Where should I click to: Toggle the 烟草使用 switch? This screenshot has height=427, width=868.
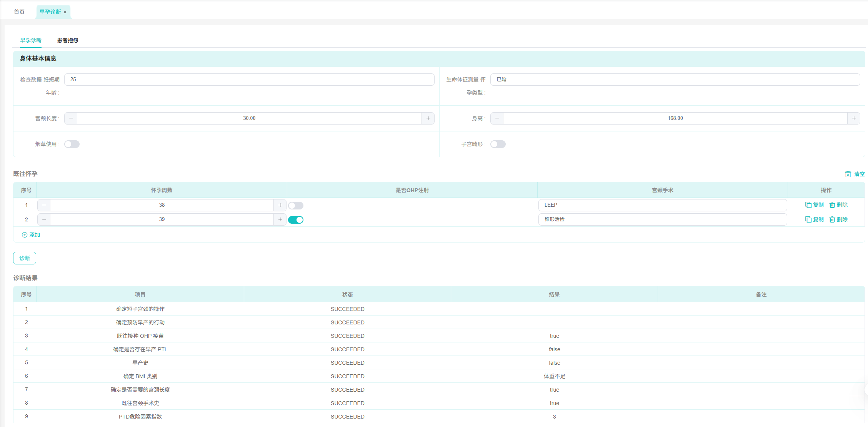pos(72,144)
